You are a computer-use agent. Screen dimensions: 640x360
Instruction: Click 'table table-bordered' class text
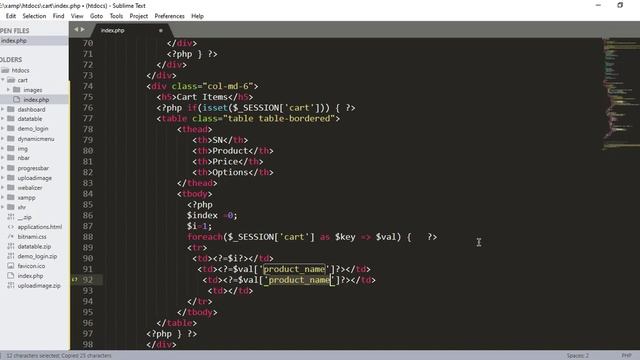coord(279,118)
